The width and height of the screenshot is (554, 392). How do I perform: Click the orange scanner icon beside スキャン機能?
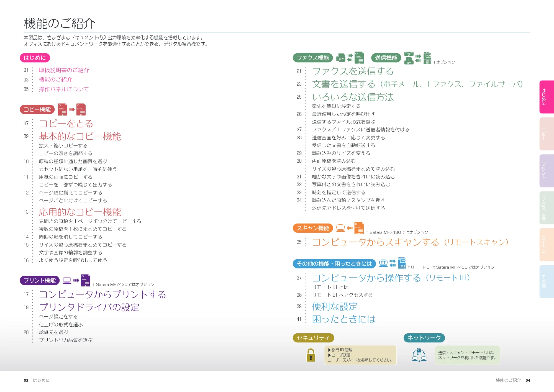coord(359,228)
